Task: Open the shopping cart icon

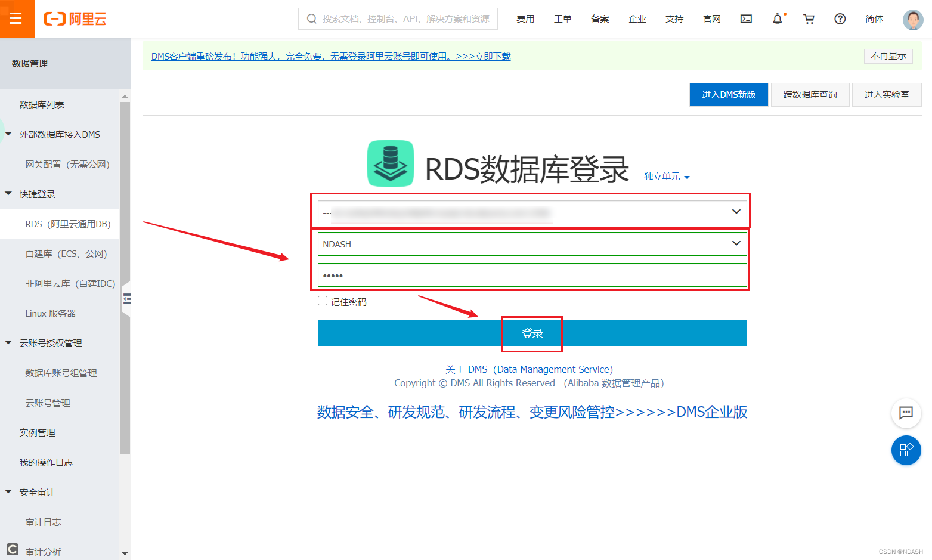Action: click(x=809, y=19)
